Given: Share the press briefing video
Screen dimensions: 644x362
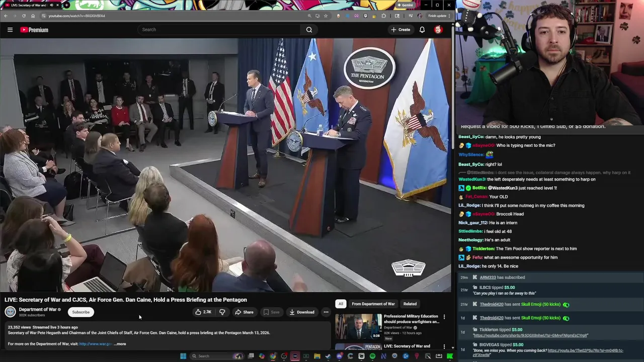Looking at the screenshot, I should click(244, 312).
